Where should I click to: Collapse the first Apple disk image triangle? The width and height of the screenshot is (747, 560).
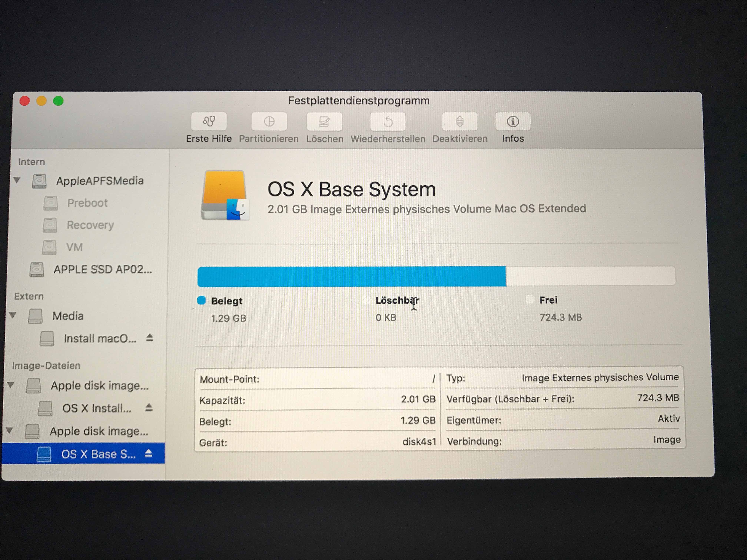[11, 385]
